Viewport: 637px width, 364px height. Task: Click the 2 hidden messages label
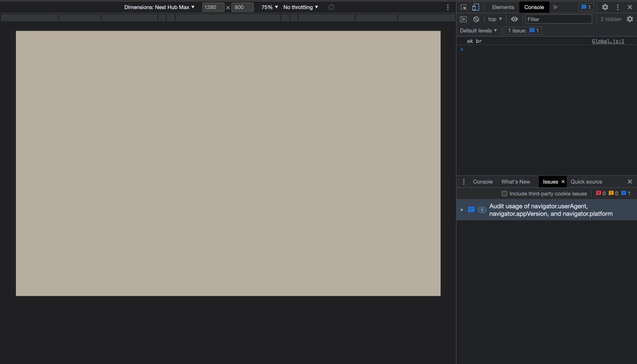point(611,19)
